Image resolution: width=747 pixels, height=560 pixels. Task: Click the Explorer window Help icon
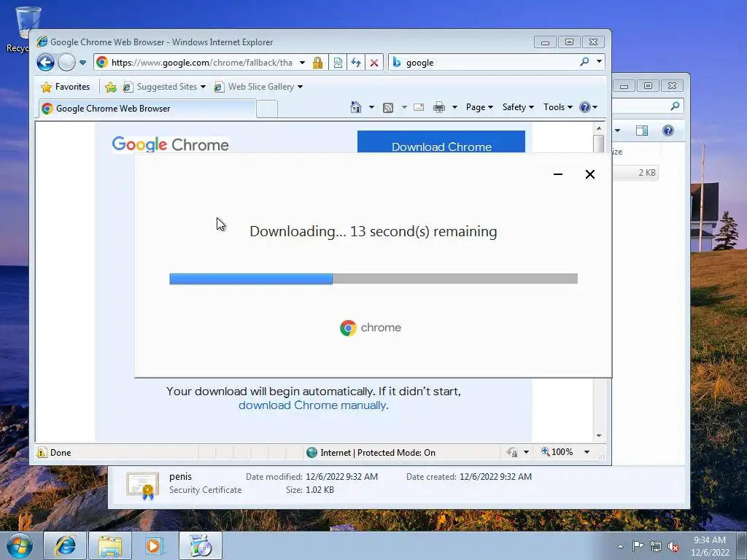point(668,131)
